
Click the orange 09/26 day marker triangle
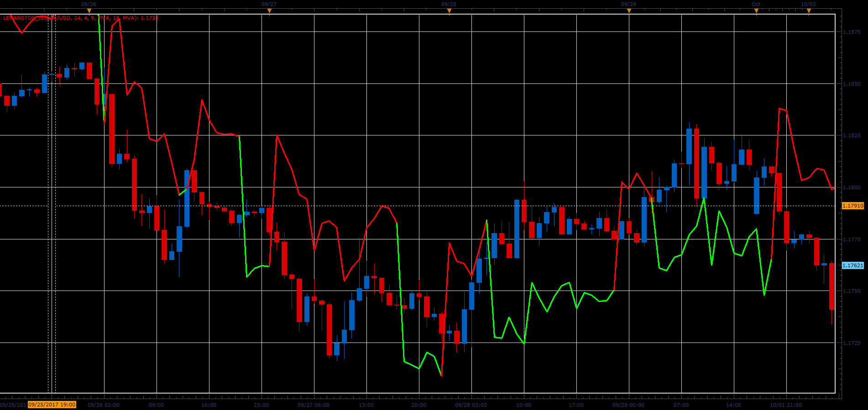pos(89,11)
